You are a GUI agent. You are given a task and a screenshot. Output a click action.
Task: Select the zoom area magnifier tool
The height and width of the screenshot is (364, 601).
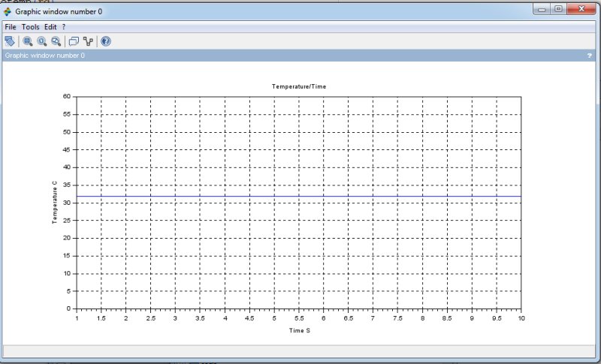pyautogui.click(x=28, y=41)
